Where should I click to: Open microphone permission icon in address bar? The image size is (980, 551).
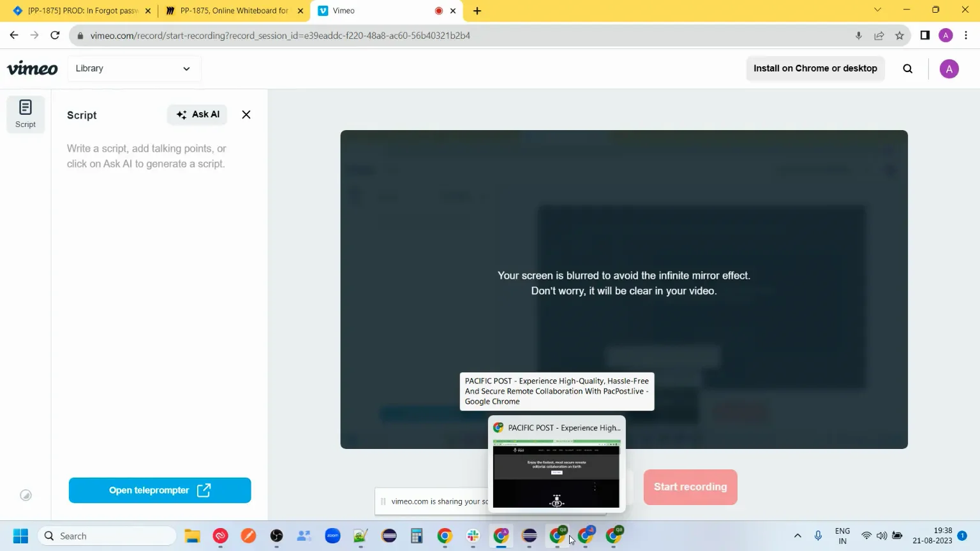859,36
